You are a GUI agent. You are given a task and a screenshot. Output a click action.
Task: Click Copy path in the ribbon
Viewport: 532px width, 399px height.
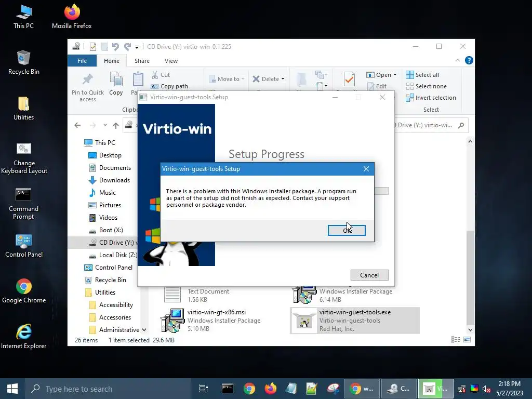pos(169,86)
